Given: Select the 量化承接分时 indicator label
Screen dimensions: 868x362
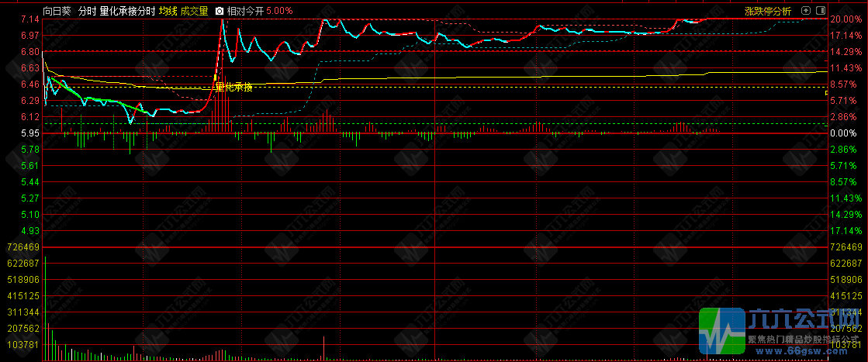Looking at the screenshot, I should [127, 11].
